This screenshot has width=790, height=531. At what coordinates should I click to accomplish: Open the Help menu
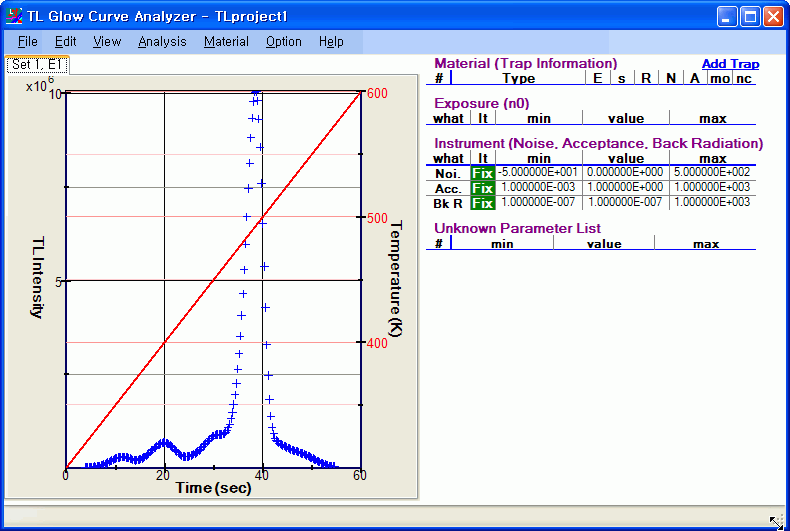(331, 42)
